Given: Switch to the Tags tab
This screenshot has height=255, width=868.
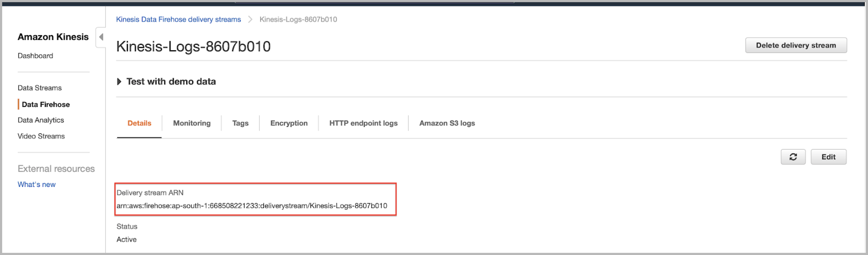Looking at the screenshot, I should tap(240, 123).
